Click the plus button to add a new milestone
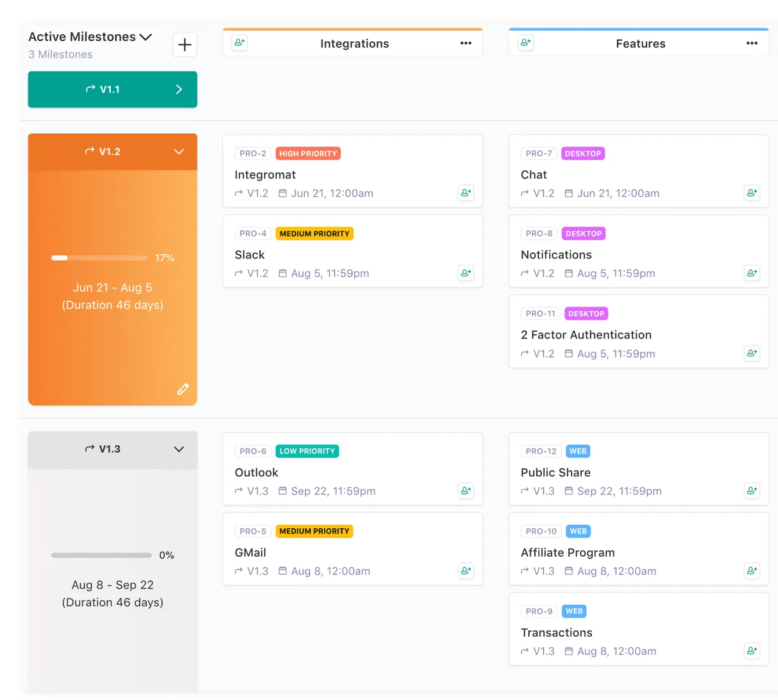778x700 pixels. pos(185,45)
